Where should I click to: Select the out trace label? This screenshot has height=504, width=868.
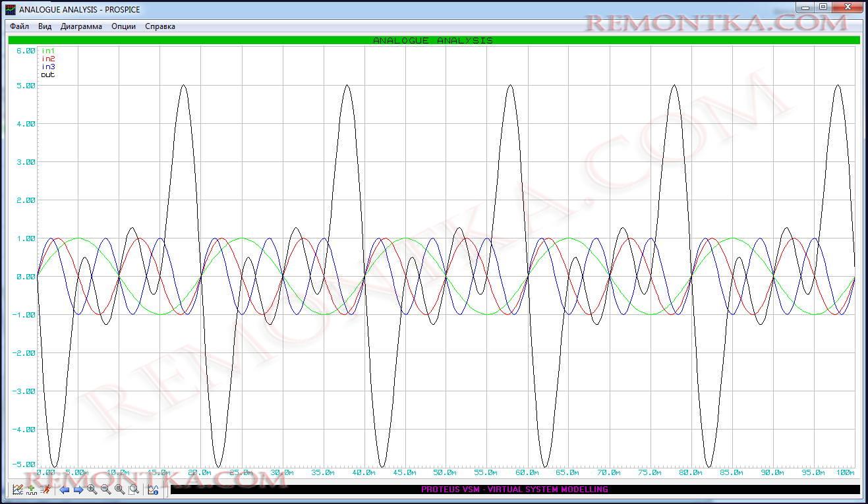(48, 74)
